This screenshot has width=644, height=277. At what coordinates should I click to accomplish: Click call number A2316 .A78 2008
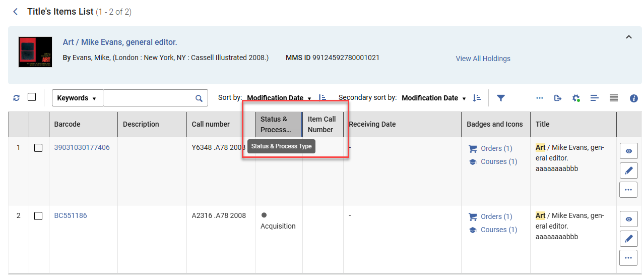[x=219, y=215]
